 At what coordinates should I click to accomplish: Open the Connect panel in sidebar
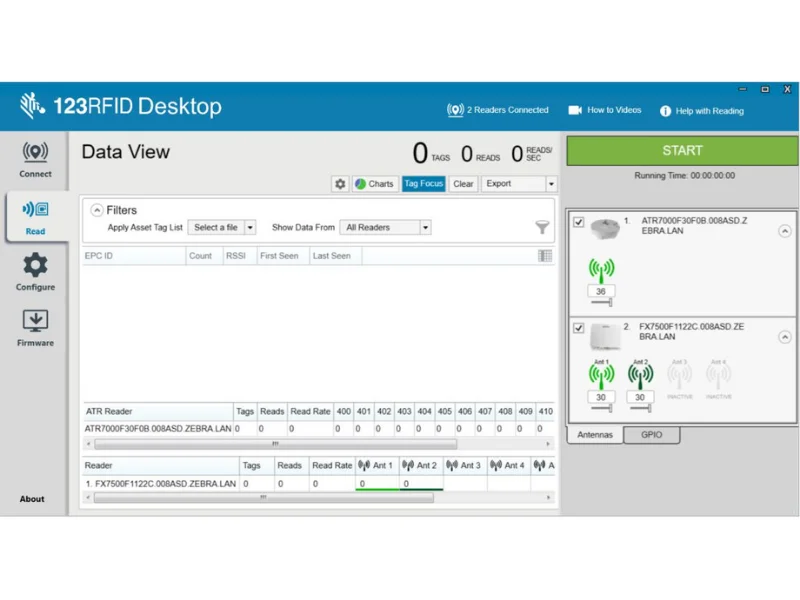coord(35,158)
